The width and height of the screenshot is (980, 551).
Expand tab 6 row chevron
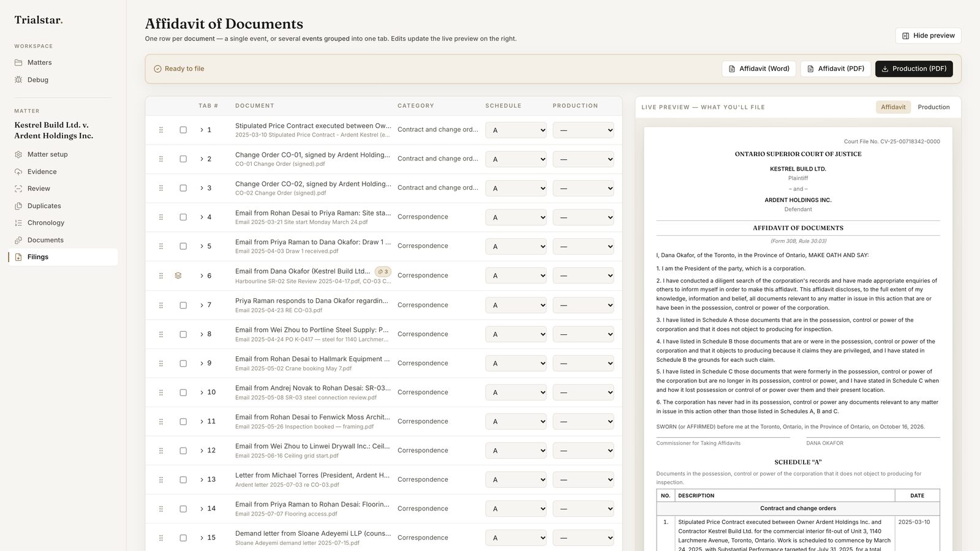202,275
